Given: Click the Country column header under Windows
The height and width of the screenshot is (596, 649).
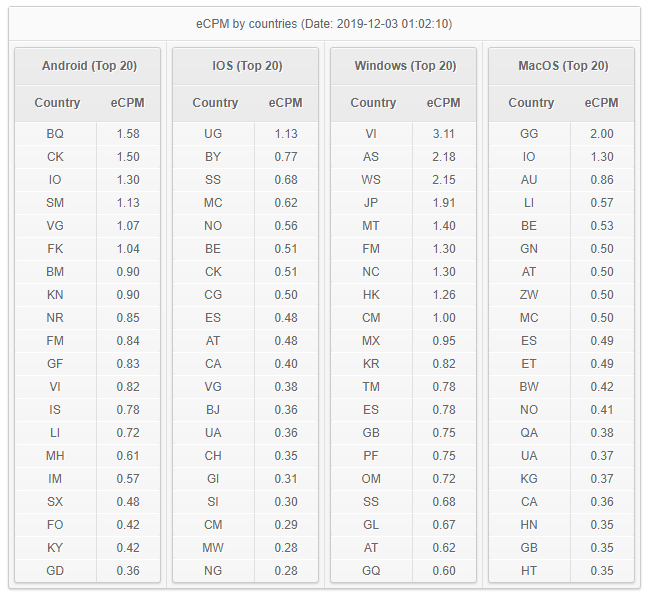Looking at the screenshot, I should [x=373, y=103].
